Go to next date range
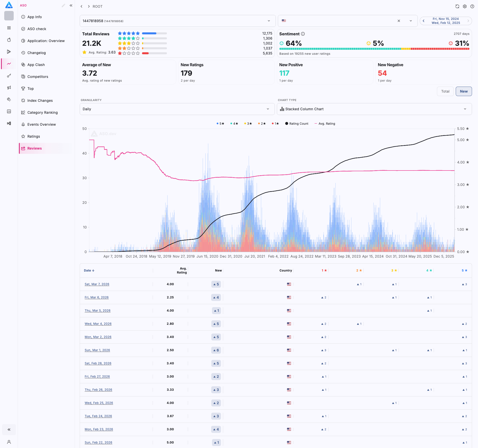 click(468, 21)
